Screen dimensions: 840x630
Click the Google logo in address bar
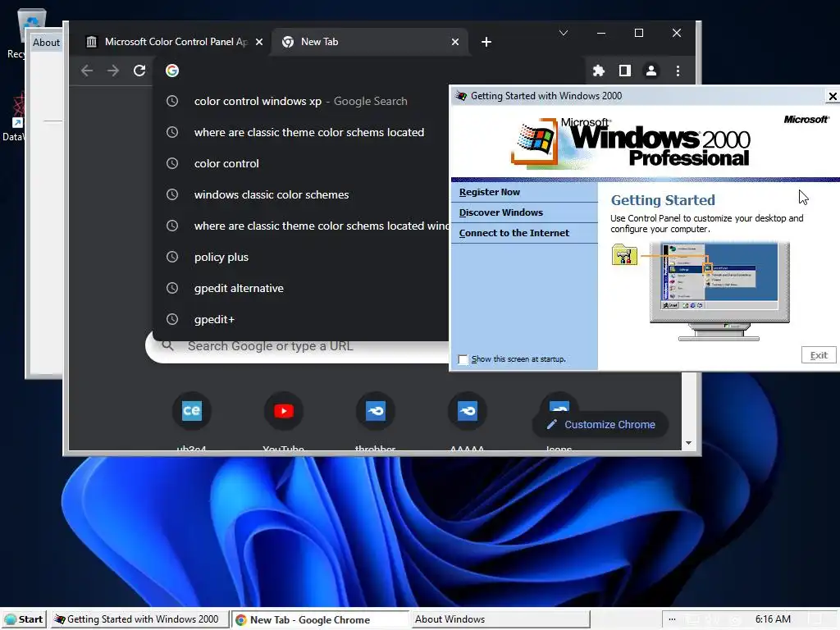[172, 71]
